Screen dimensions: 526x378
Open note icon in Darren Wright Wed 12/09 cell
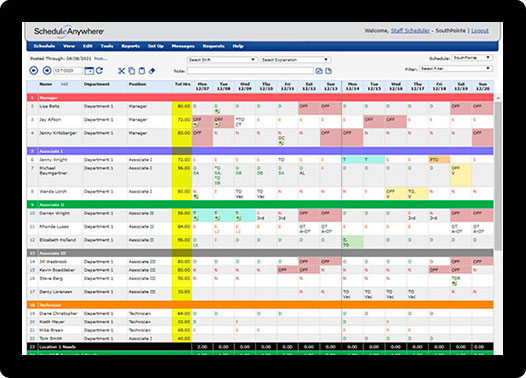pos(239,218)
